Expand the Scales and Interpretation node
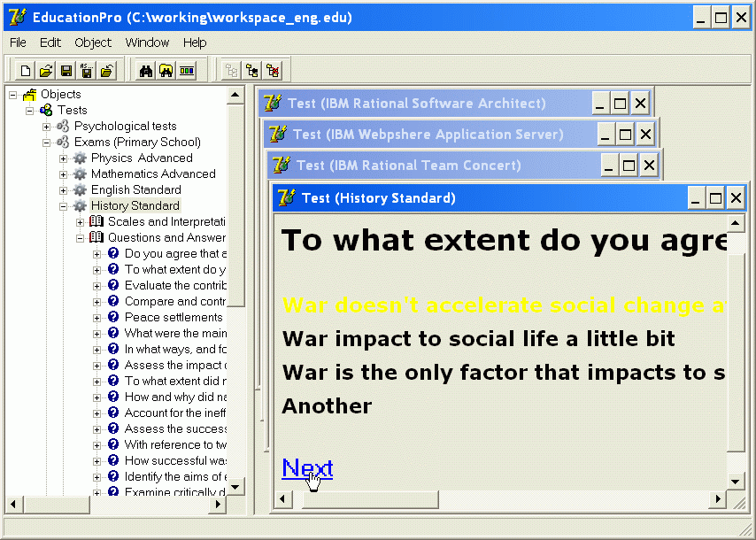 click(81, 222)
